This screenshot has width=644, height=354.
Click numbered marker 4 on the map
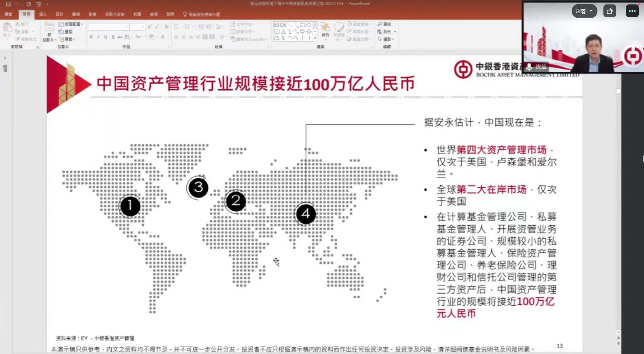305,214
